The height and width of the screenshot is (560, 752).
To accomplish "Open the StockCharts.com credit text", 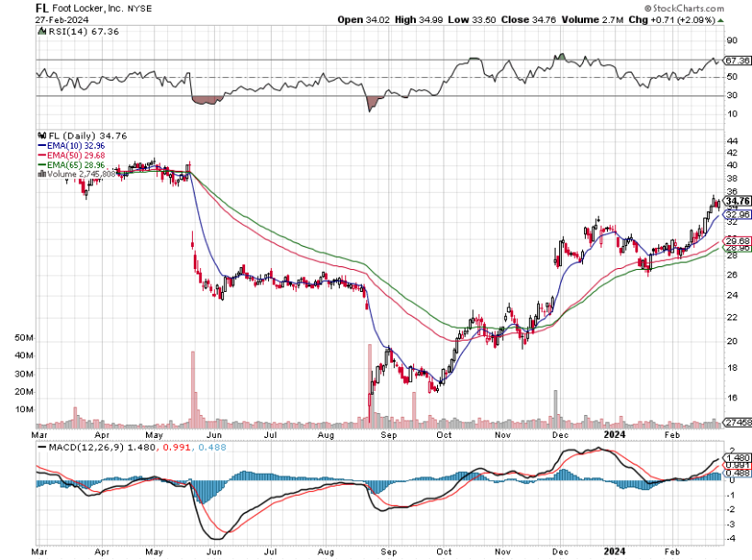I will click(x=684, y=8).
